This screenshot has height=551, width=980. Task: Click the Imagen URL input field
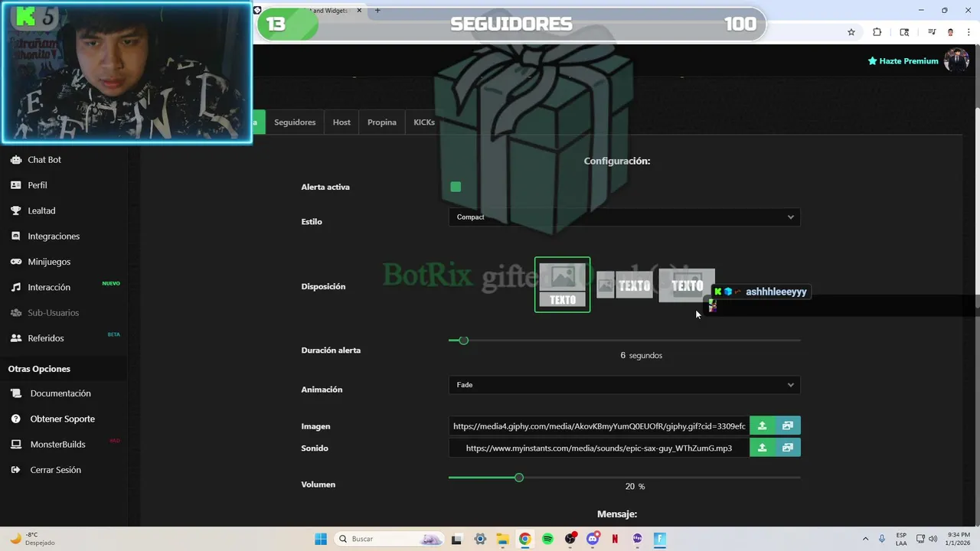point(599,425)
